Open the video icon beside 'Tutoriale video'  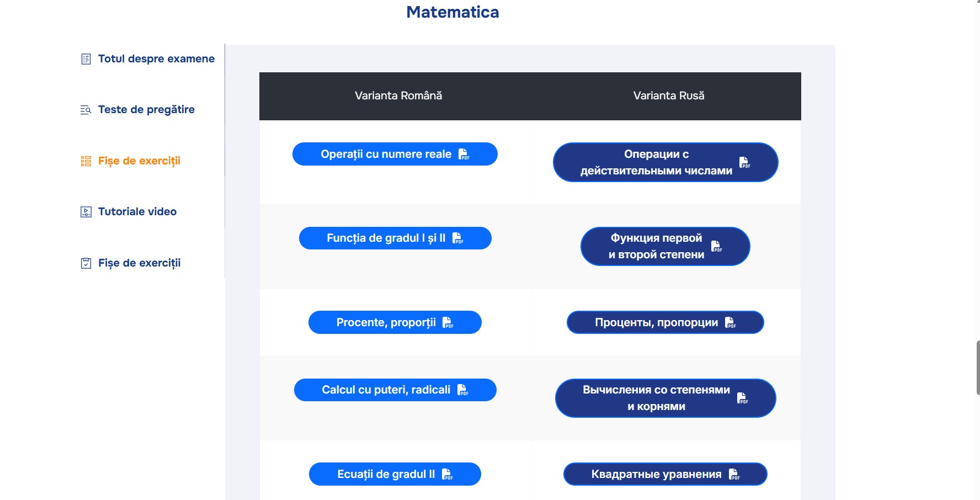(x=86, y=211)
